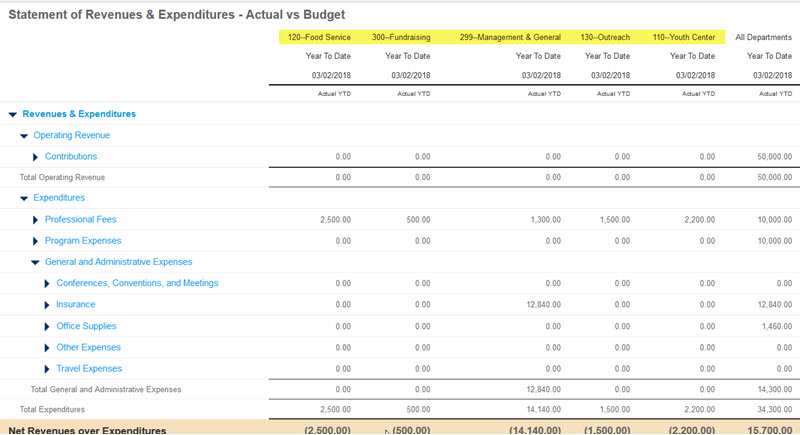Select the 110--Youth Center column header
The image size is (800, 435).
point(684,37)
